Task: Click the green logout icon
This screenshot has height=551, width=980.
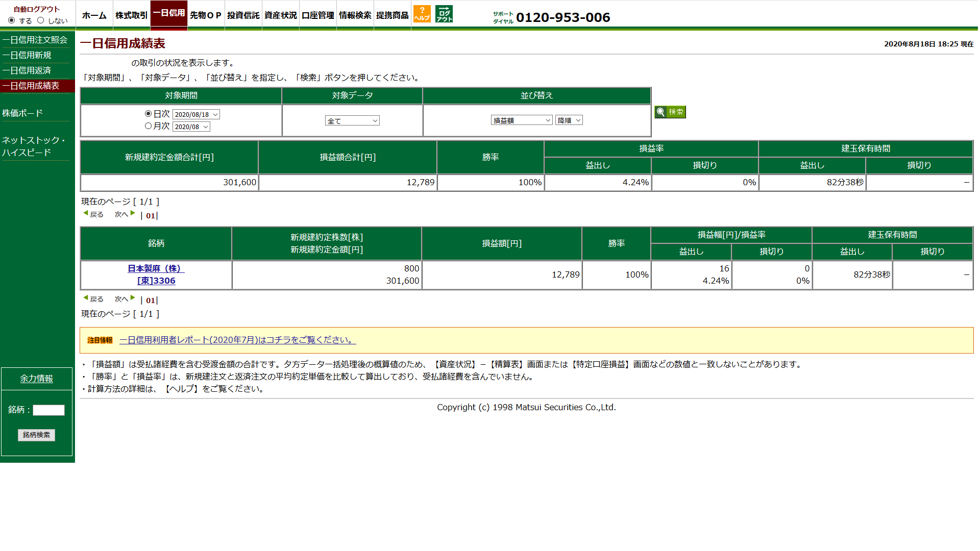Action: tap(444, 14)
